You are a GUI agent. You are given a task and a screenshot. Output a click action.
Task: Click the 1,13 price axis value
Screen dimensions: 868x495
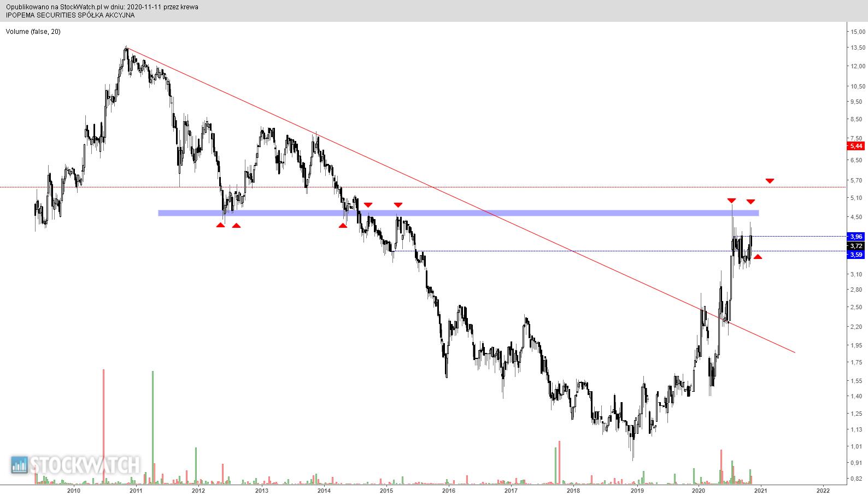tap(858, 429)
